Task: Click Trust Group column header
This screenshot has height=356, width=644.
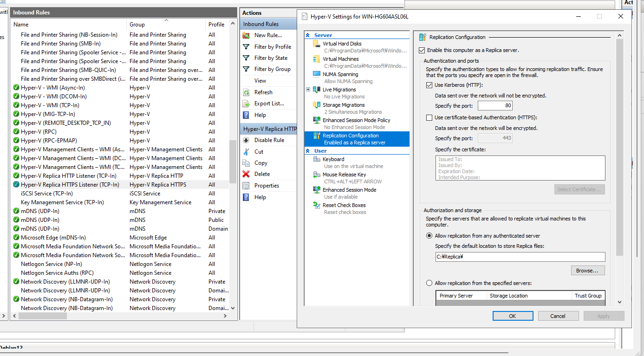Action: (588, 296)
